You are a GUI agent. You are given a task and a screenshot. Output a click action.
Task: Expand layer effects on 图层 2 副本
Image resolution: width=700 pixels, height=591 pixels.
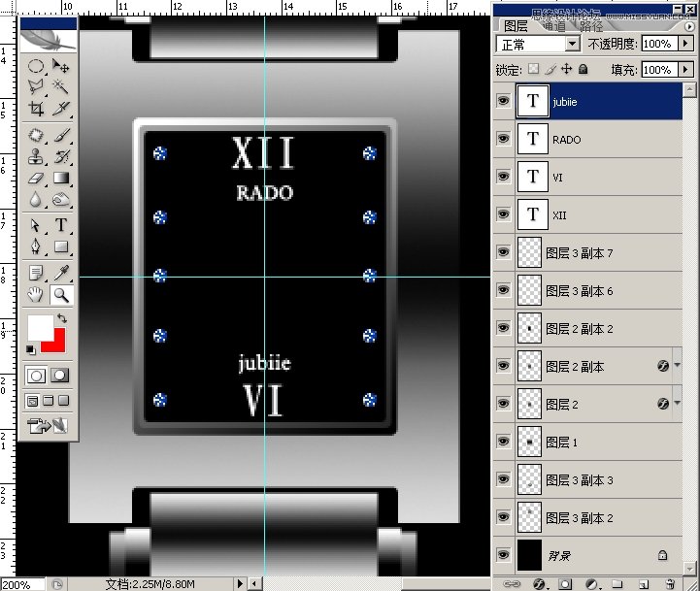pos(678,365)
